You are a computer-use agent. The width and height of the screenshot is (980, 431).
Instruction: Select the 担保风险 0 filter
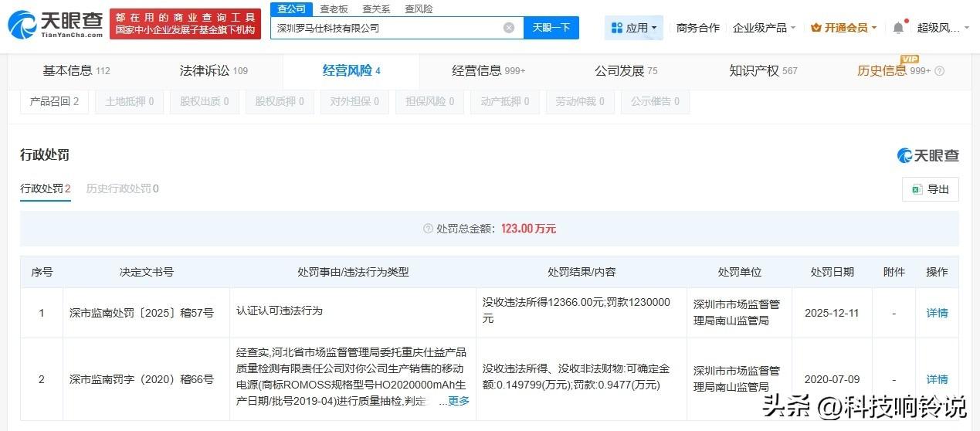(429, 101)
